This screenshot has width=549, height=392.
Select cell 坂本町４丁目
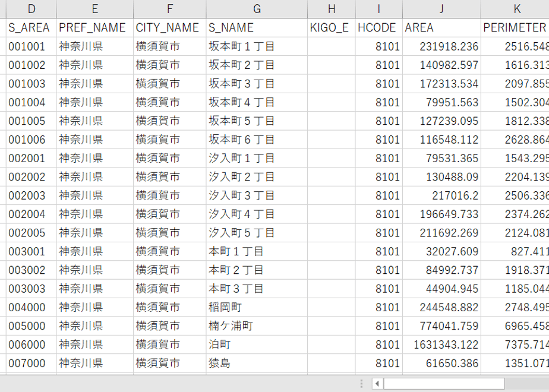(x=257, y=102)
